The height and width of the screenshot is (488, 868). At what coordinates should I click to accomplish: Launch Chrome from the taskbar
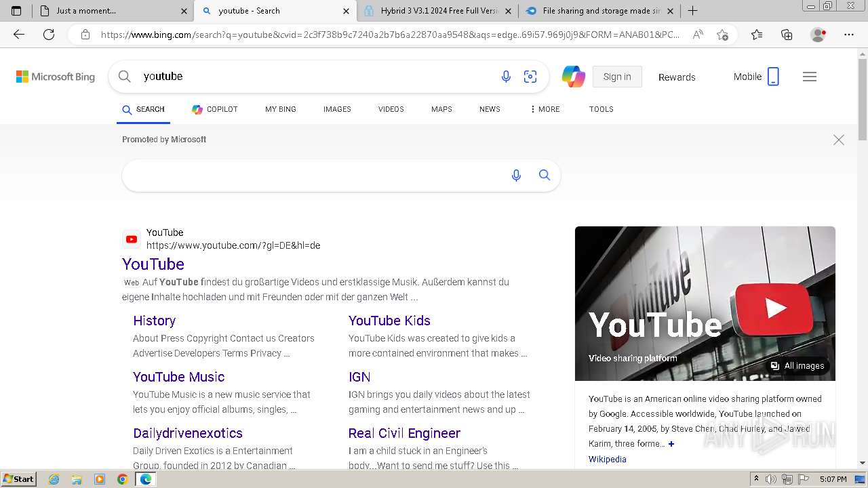point(122,479)
